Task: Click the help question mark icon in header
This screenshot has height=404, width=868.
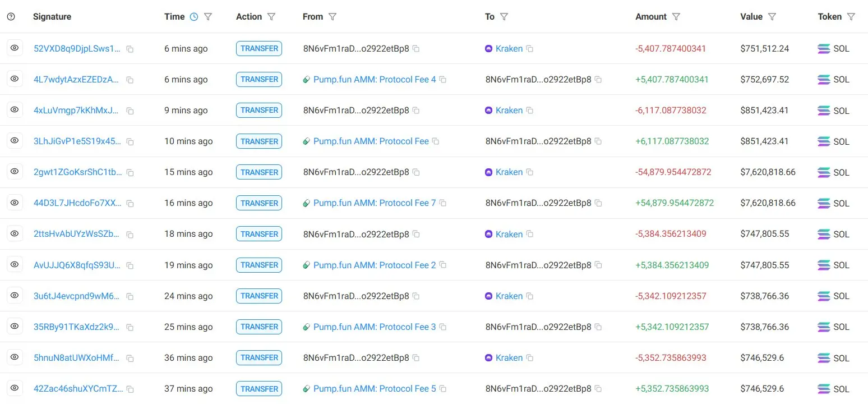Action: (11, 17)
